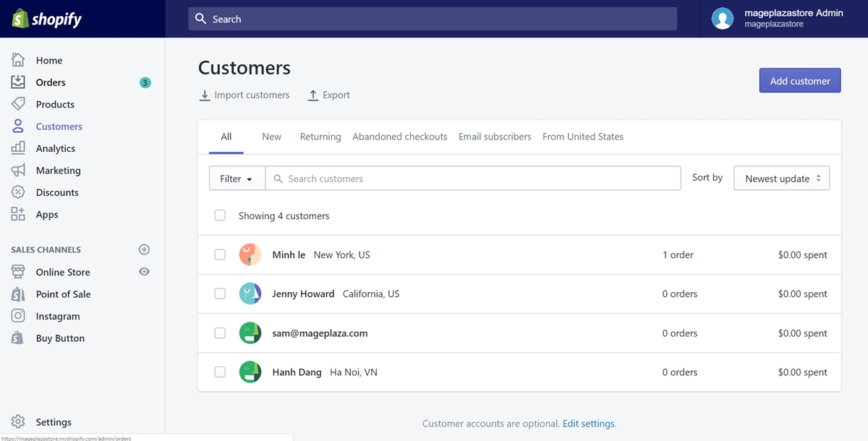The width and height of the screenshot is (868, 441).
Task: Go to Orders in the sidebar
Action: [x=51, y=82]
